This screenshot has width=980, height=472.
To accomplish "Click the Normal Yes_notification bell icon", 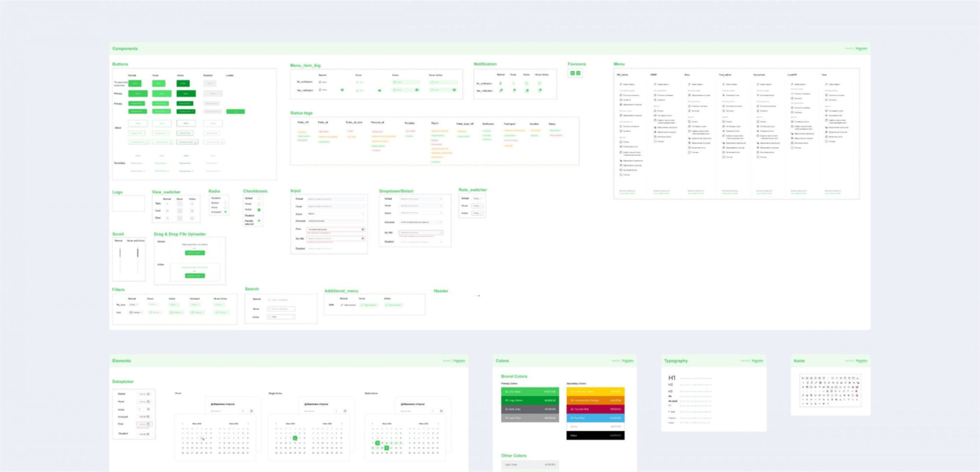I will click(x=501, y=91).
